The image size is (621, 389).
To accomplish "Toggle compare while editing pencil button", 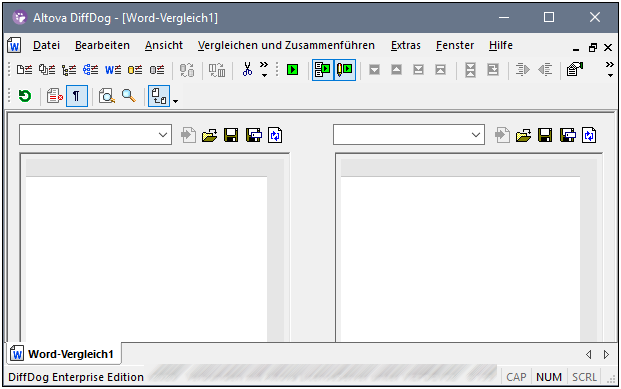I will click(345, 70).
